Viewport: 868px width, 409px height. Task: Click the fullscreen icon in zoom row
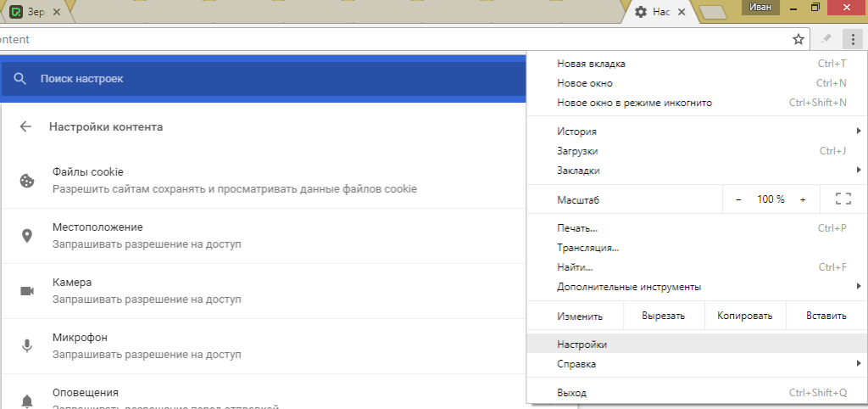click(x=843, y=199)
